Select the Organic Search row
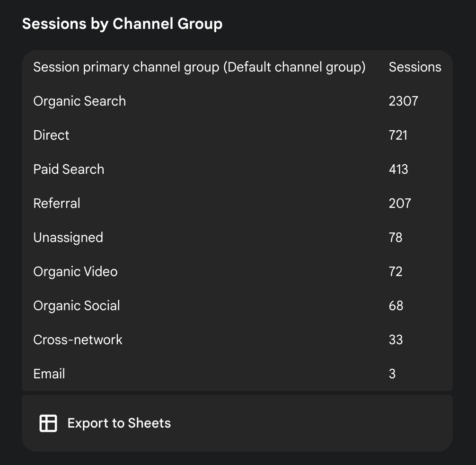Viewport: 476px width, 465px height. click(79, 101)
